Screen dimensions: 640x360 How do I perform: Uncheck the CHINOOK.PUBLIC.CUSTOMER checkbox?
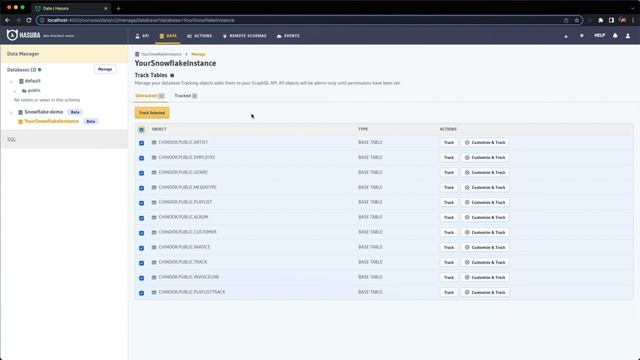pyautogui.click(x=142, y=233)
